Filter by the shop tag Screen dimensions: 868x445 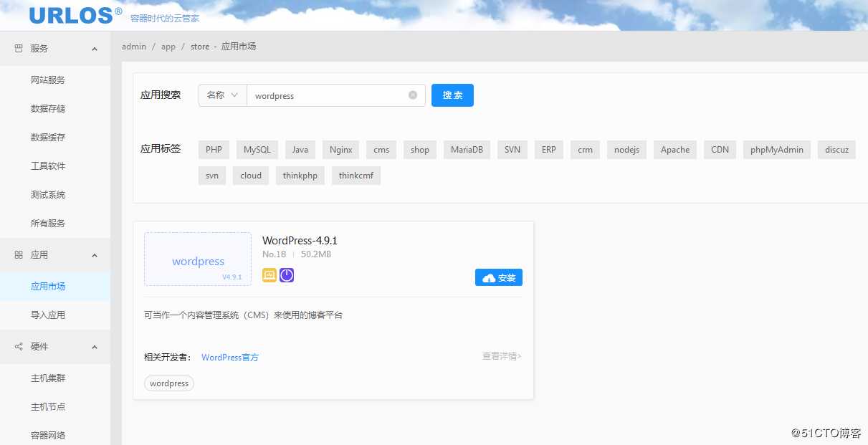(x=420, y=150)
